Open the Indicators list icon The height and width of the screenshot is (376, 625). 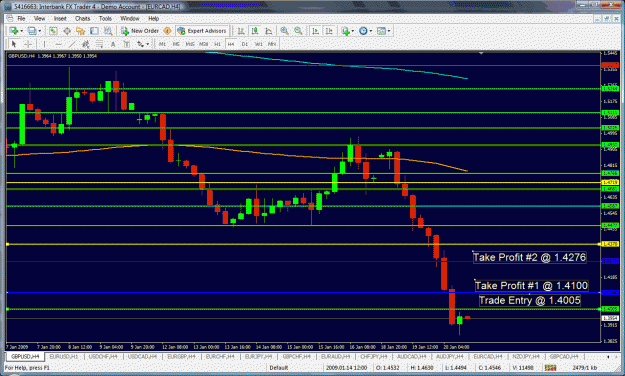coord(345,31)
